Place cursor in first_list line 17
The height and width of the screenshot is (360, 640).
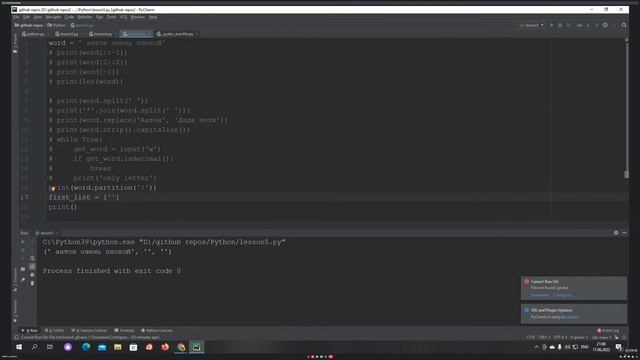point(84,198)
